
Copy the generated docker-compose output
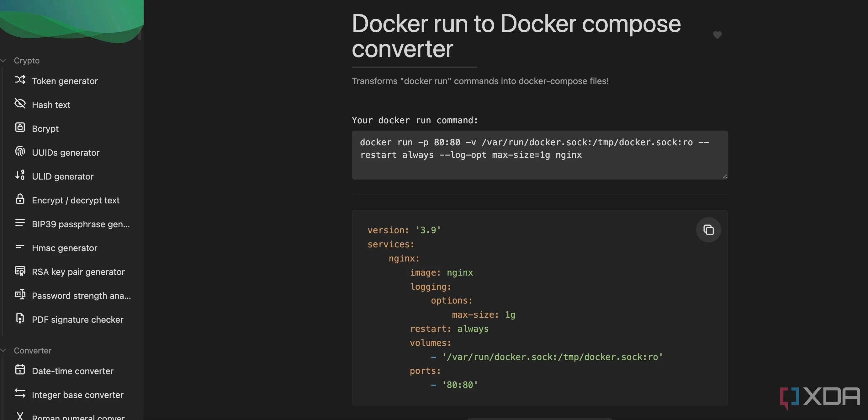708,230
